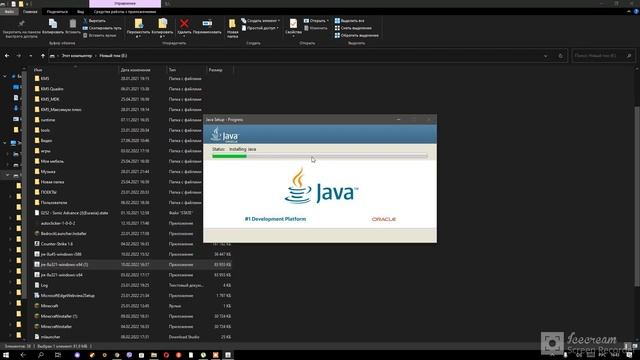Click Invert selection (Обратить выделение) item
640x360 pixels.
pyautogui.click(x=356, y=36)
